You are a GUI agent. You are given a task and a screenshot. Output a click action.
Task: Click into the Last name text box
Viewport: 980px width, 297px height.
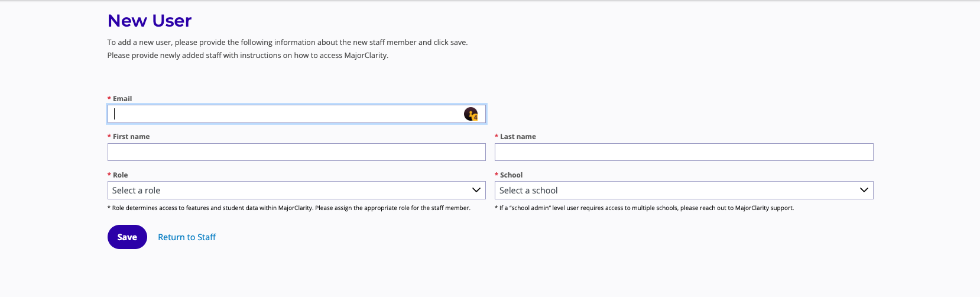683,152
